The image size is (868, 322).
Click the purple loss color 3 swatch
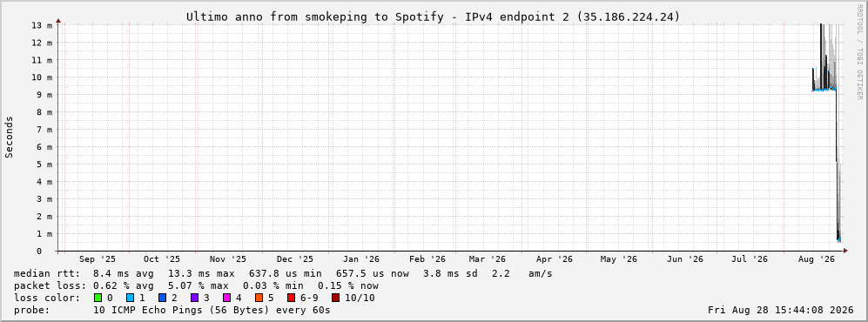(x=195, y=299)
